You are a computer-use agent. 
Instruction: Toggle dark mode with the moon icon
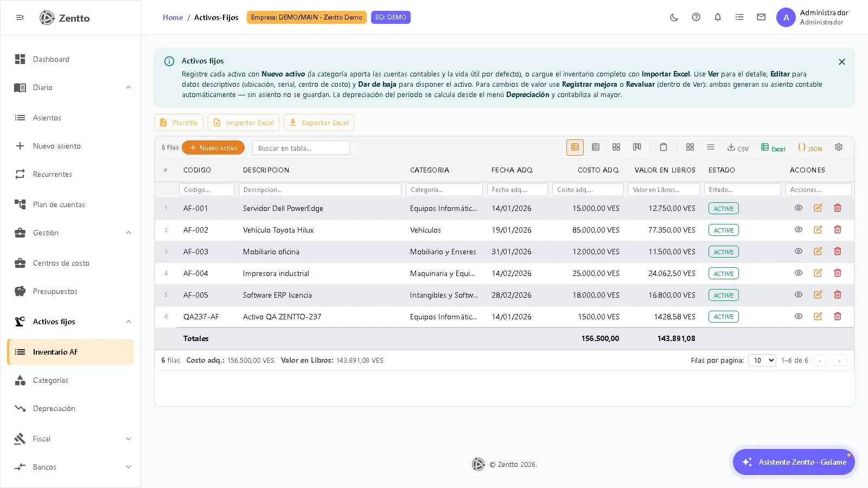(x=674, y=17)
